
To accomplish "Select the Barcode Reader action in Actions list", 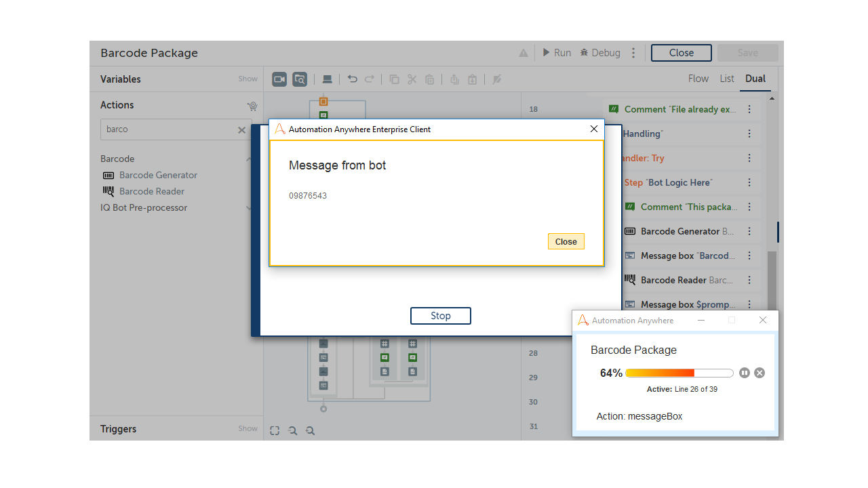I will pyautogui.click(x=144, y=191).
